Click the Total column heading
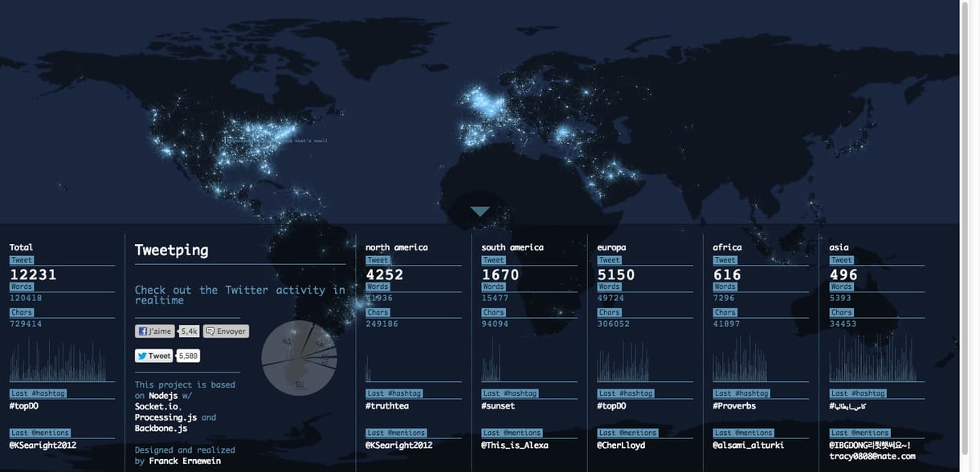This screenshot has width=980, height=472. coord(22,247)
